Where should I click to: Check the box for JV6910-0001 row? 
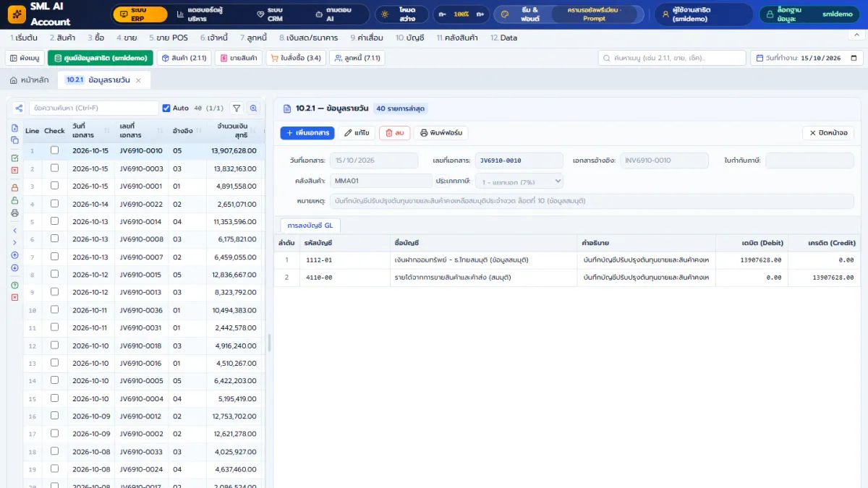click(x=54, y=186)
